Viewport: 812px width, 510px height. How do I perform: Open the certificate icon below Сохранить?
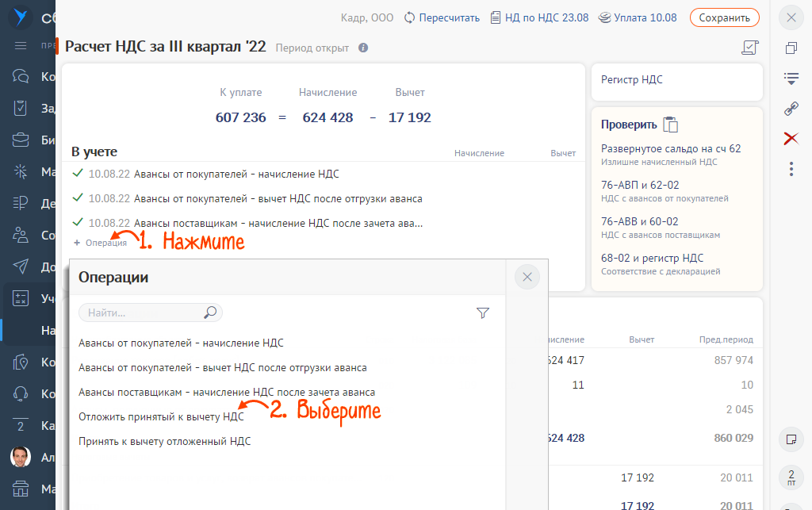click(x=749, y=48)
